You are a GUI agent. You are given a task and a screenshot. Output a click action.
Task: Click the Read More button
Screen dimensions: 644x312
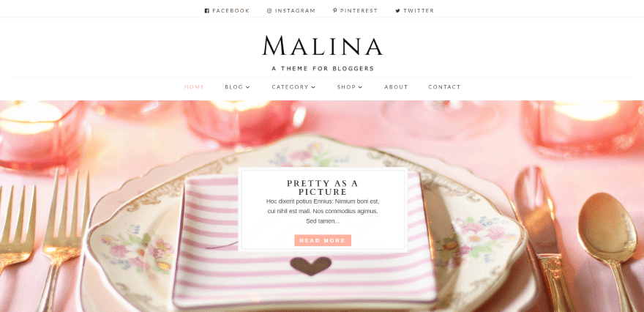[x=323, y=240]
